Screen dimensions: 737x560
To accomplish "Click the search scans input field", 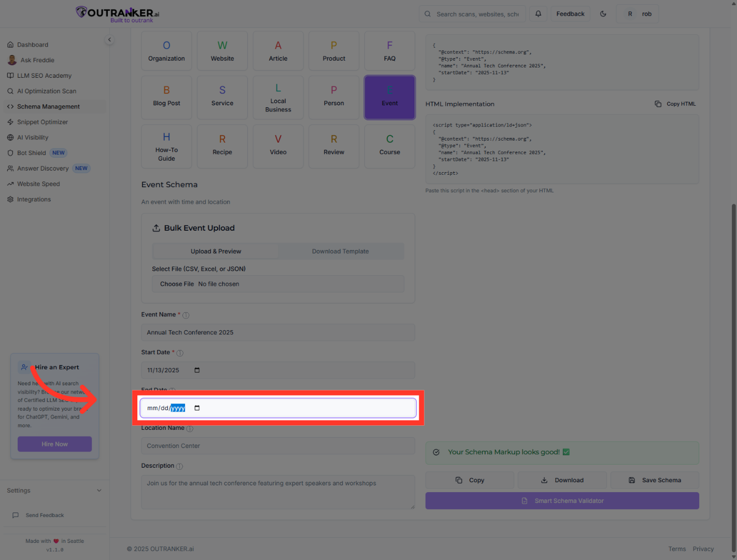I will [472, 14].
